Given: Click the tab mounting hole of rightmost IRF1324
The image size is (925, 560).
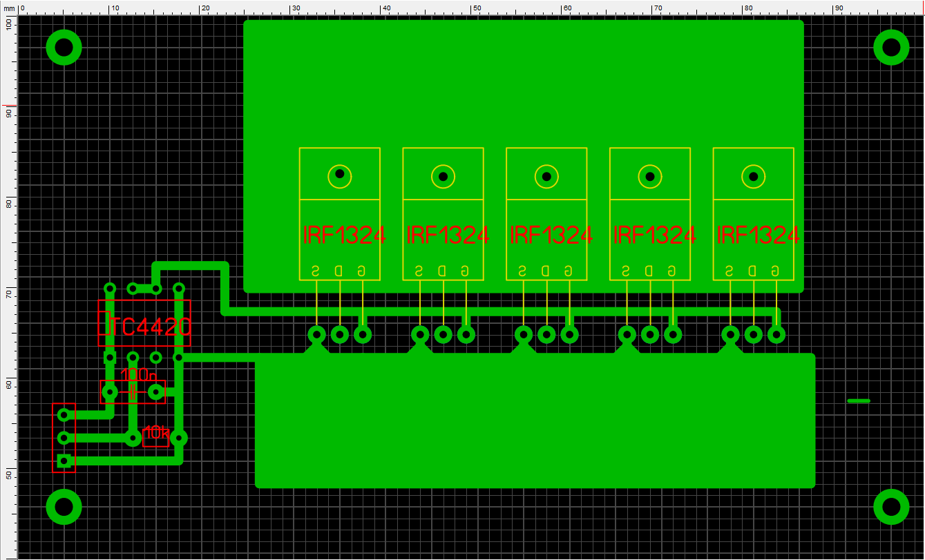Looking at the screenshot, I should (753, 177).
